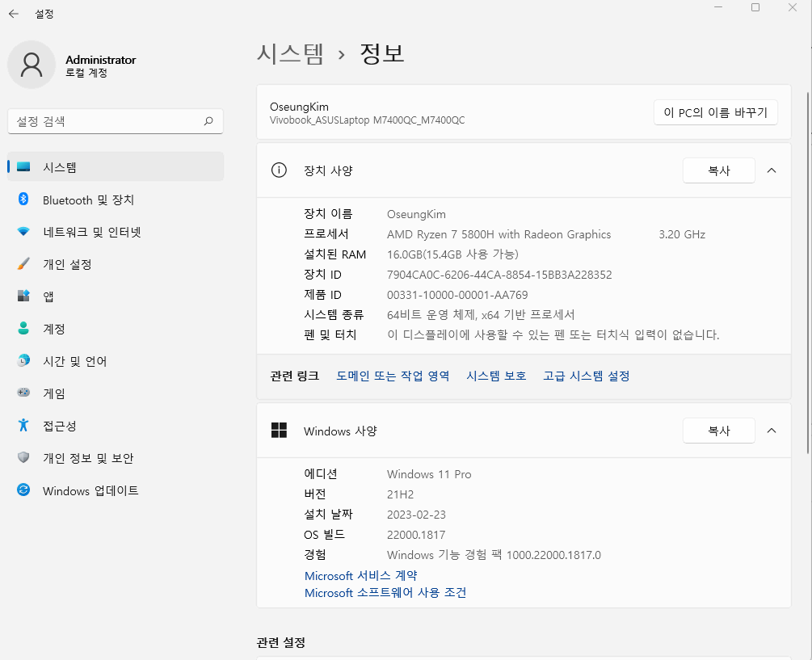Go back using the arrow icon
The height and width of the screenshot is (660, 812).
(x=14, y=14)
